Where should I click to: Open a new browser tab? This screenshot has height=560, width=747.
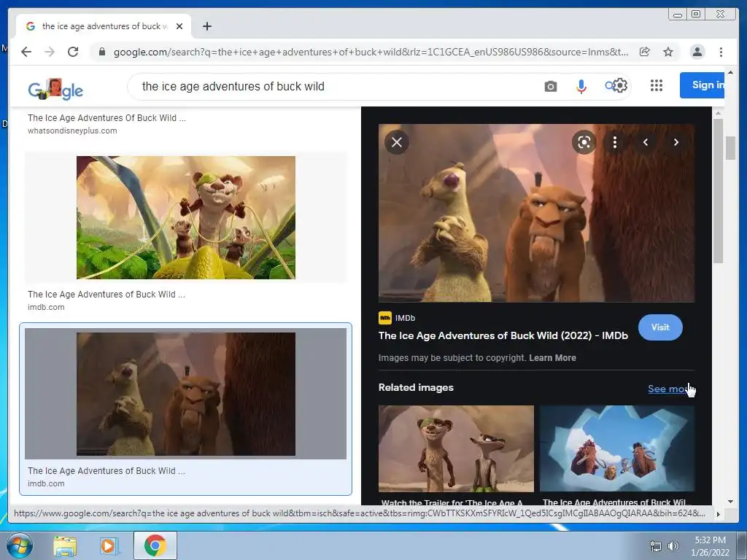(x=206, y=26)
